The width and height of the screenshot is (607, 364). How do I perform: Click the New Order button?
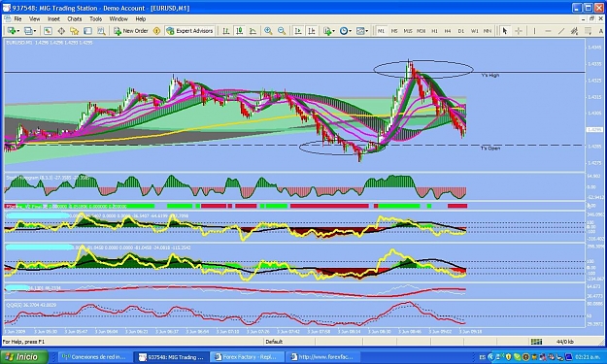click(131, 31)
